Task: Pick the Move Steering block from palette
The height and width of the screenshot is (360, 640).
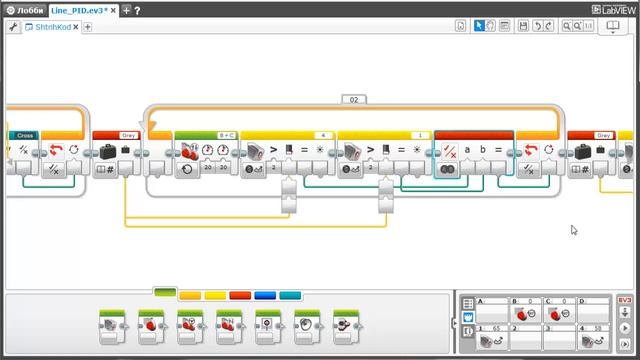Action: [x=190, y=327]
